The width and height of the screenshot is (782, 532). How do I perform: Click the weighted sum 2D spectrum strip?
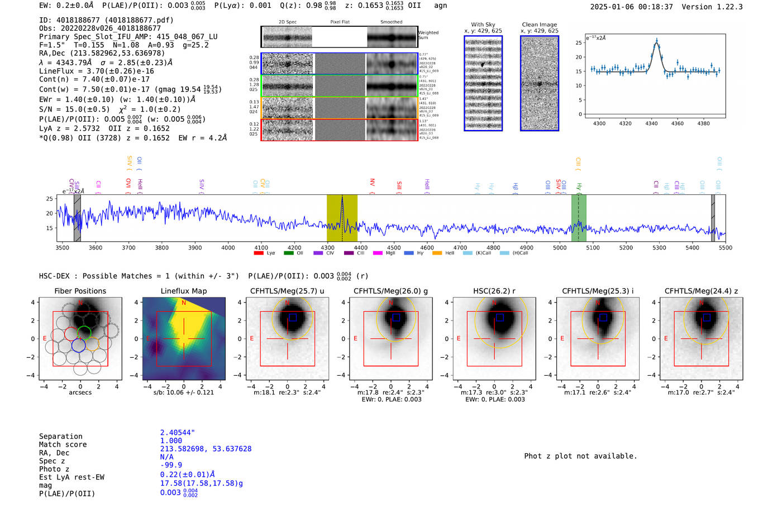tap(340, 37)
